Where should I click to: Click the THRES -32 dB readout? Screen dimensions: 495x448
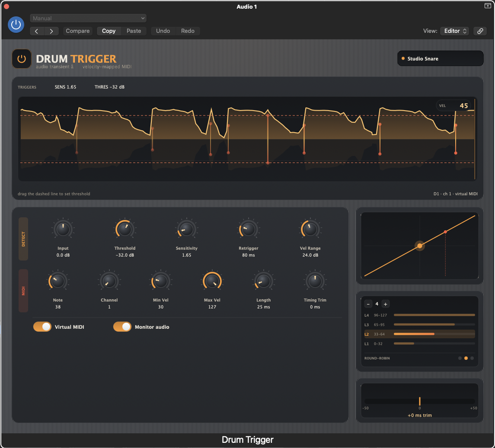(109, 87)
